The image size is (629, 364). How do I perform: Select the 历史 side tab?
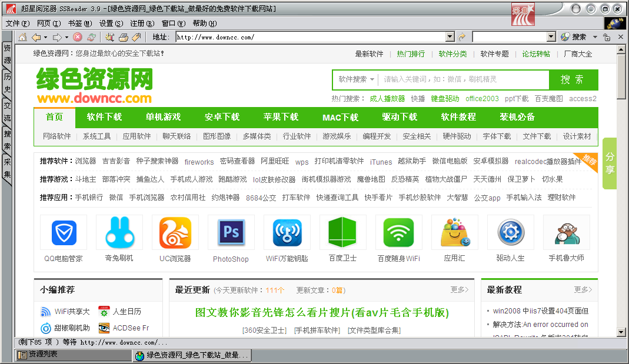click(8, 83)
